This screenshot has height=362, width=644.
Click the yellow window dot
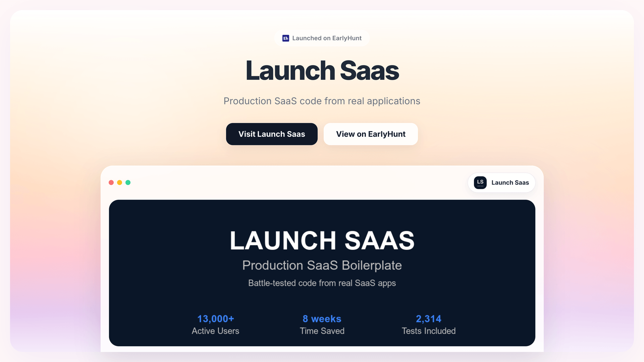pos(119,183)
